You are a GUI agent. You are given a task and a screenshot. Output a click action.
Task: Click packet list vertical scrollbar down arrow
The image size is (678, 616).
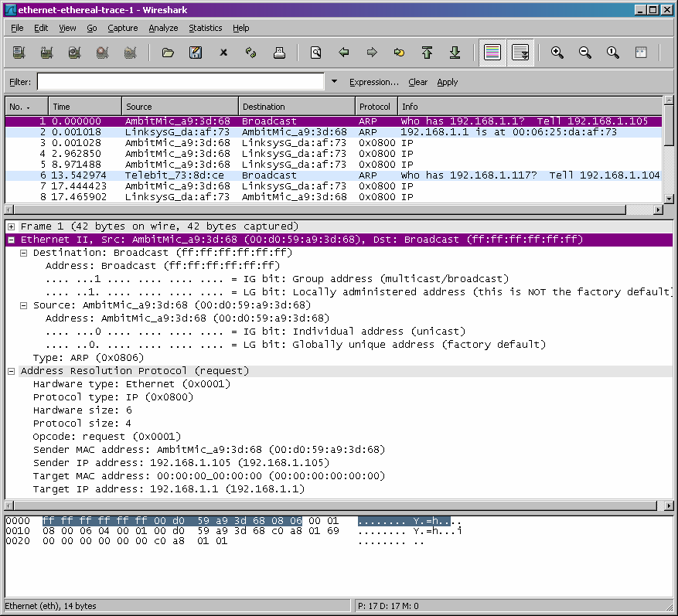click(x=669, y=199)
